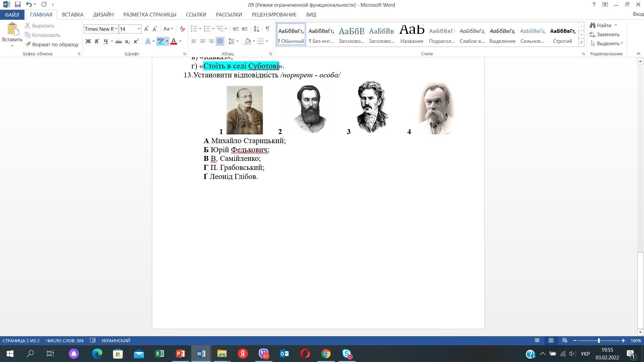Click the Superscript x² icon
The height and width of the screenshot is (362, 644).
(136, 41)
